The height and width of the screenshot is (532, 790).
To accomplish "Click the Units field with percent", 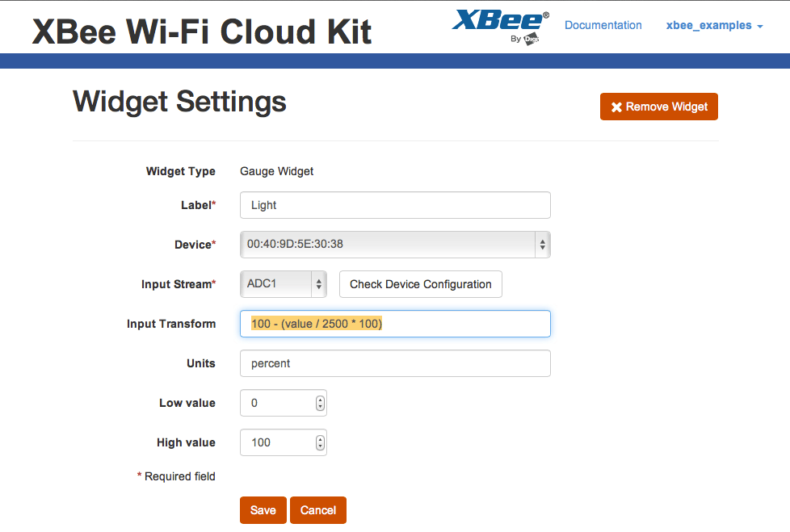I will pyautogui.click(x=395, y=363).
